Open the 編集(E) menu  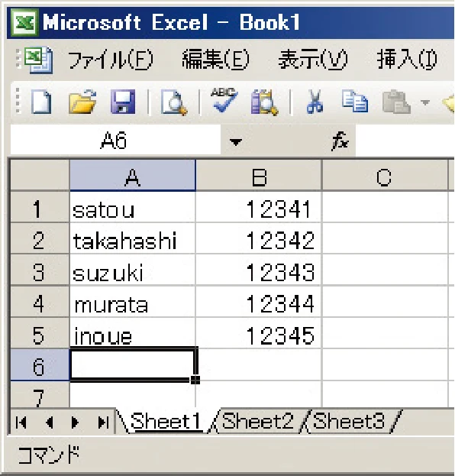[x=216, y=60]
